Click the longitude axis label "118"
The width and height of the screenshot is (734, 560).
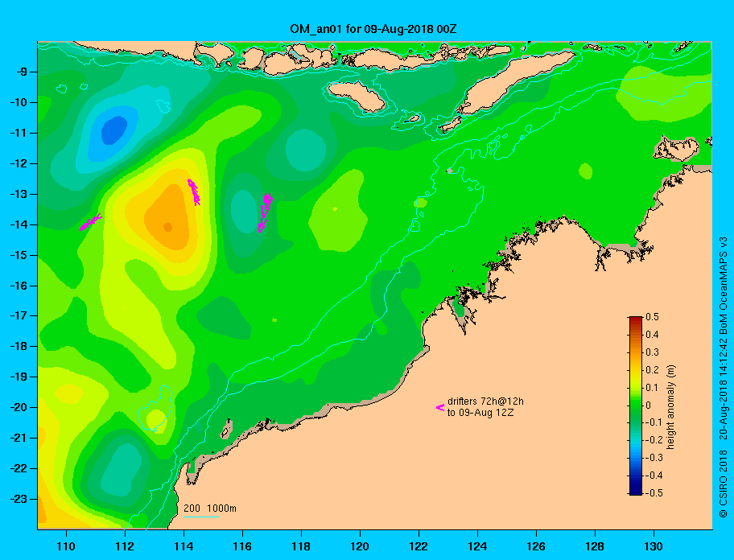tap(301, 546)
